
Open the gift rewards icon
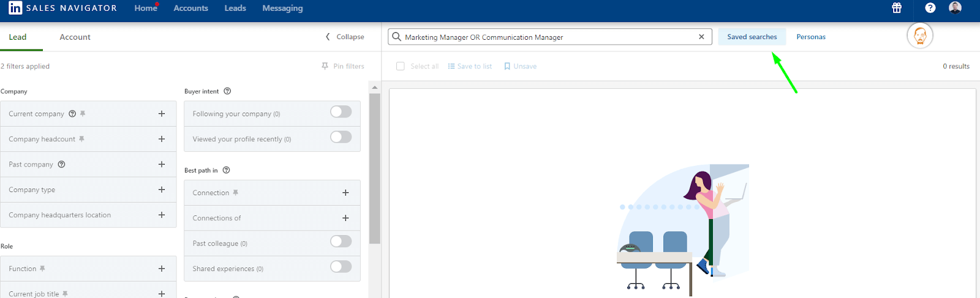(897, 8)
